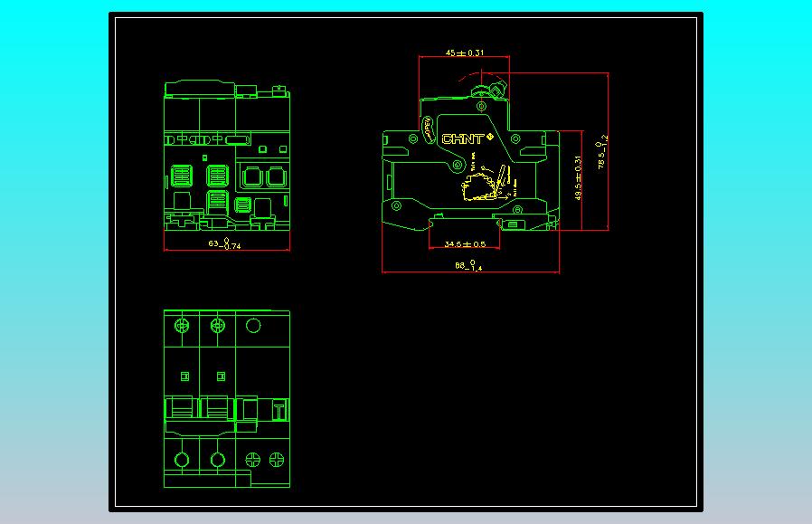Click the left small square indicator in the lower view
Viewport: 812px width, 524px height.
tap(184, 376)
